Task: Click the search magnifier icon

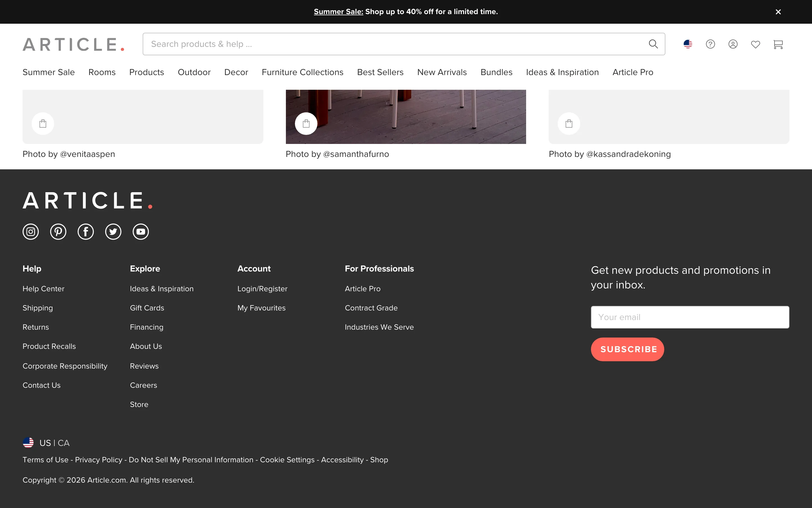Action: pos(653,44)
